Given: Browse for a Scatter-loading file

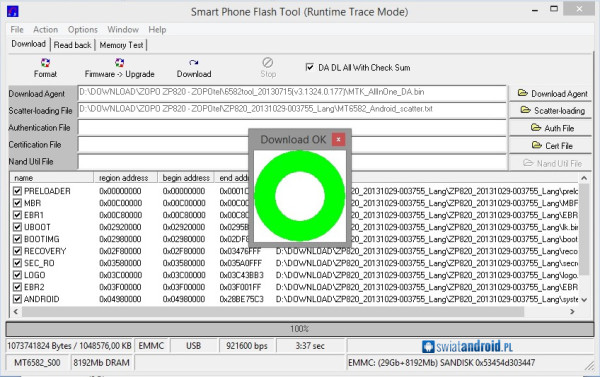Looking at the screenshot, I should [x=551, y=111].
